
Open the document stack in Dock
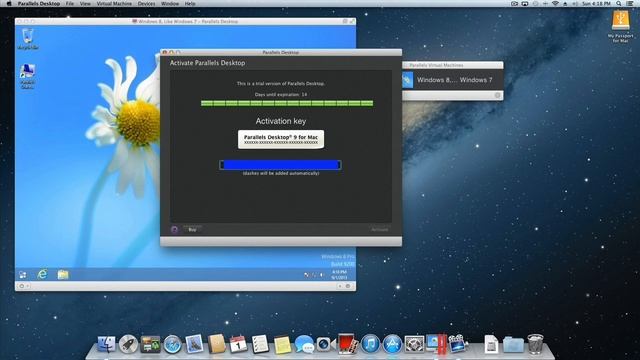[491, 344]
